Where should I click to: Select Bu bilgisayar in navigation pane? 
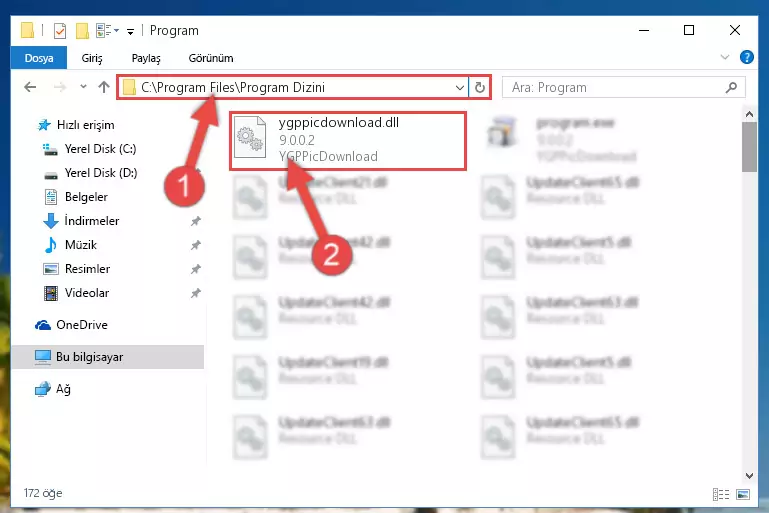click(107, 357)
